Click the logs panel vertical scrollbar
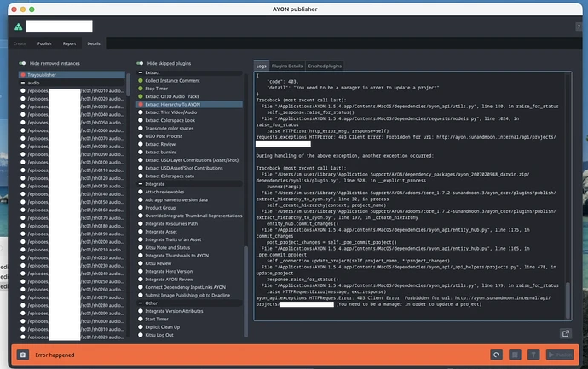This screenshot has width=588, height=369. click(x=568, y=300)
